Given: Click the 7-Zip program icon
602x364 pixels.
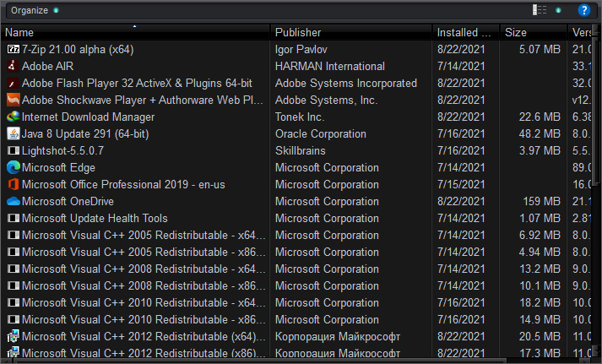Looking at the screenshot, I should pos(14,49).
